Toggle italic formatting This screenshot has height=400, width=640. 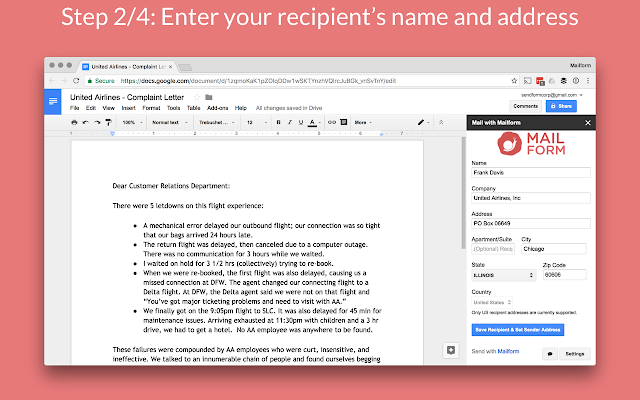click(x=290, y=122)
